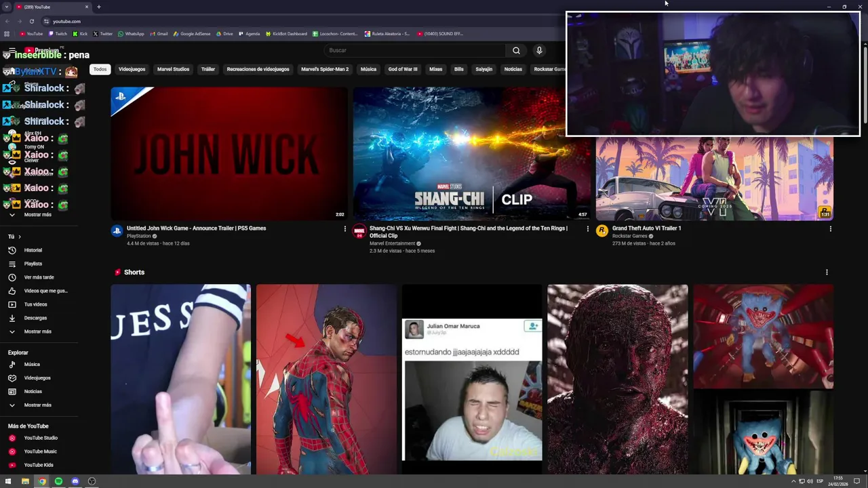Open Untitled John Wick Game title link
Screen dimensions: 868x488
[x=196, y=228]
